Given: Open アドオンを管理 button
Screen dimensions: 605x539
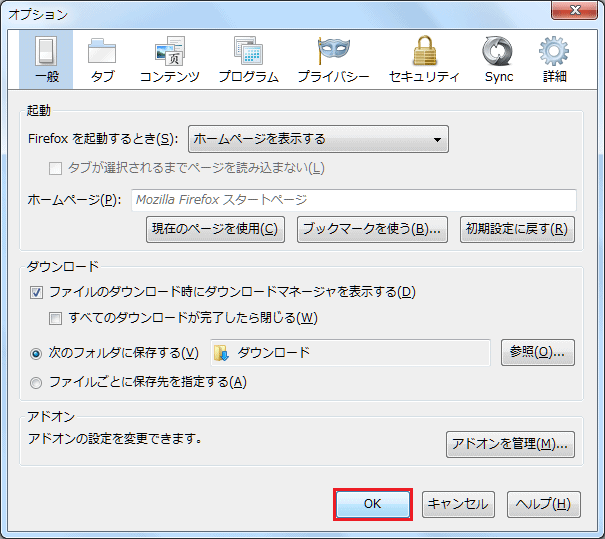Looking at the screenshot, I should click(510, 444).
